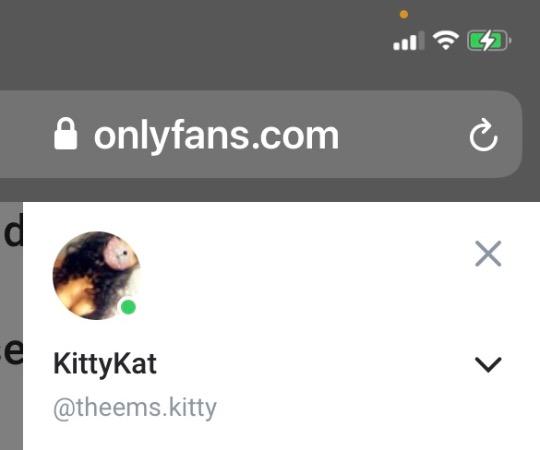Open the KittyKat display name
Screen dimensions: 540x450
(x=105, y=364)
